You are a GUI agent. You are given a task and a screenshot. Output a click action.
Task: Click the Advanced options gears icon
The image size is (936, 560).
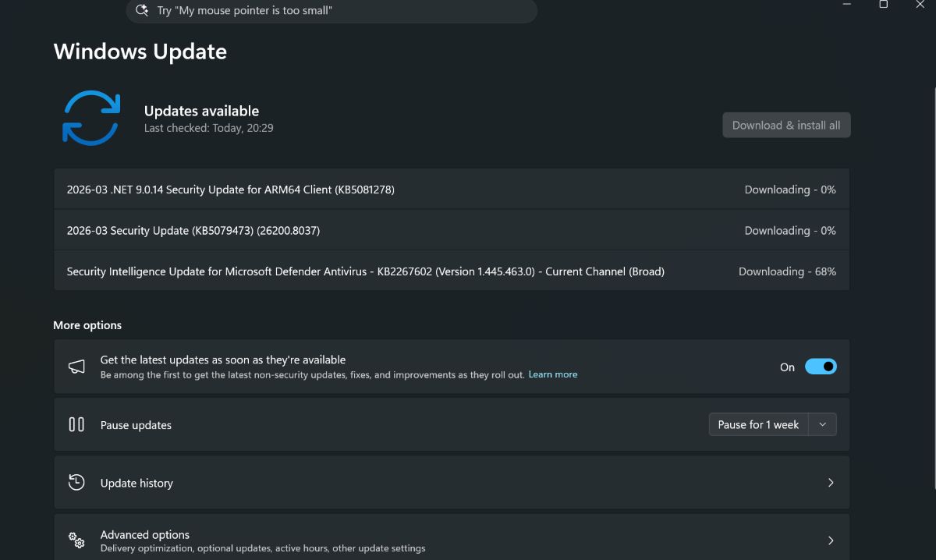(x=76, y=540)
